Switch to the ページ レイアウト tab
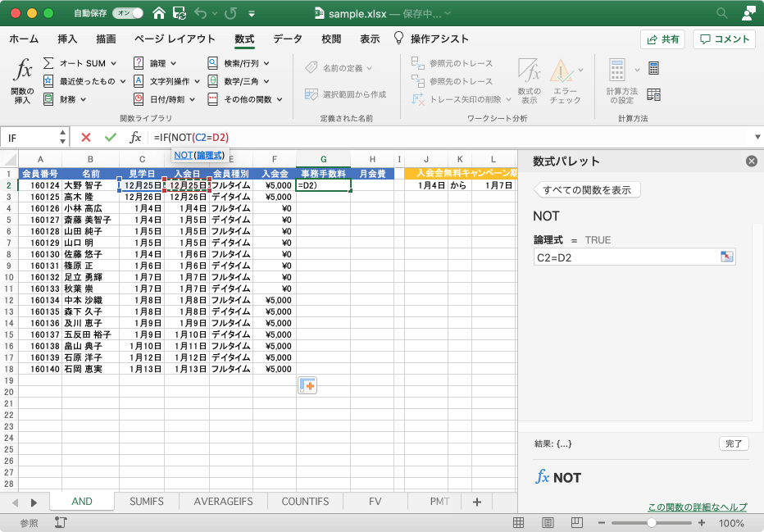 point(175,39)
